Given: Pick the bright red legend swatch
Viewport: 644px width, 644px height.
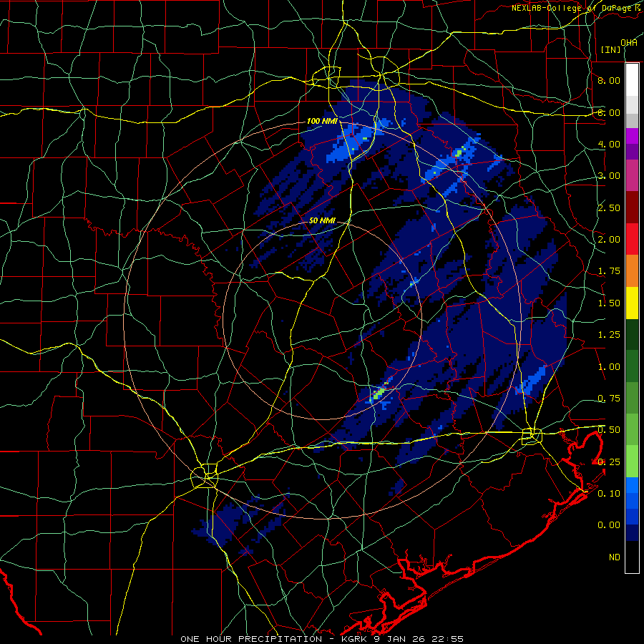Looking at the screenshot, I should pyautogui.click(x=632, y=239).
